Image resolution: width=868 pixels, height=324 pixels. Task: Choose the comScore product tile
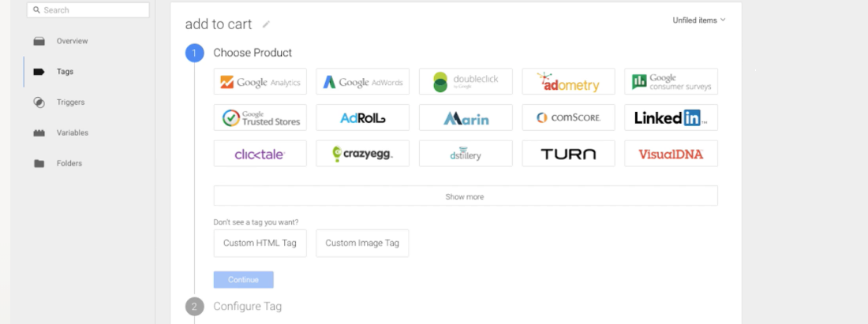pos(568,117)
